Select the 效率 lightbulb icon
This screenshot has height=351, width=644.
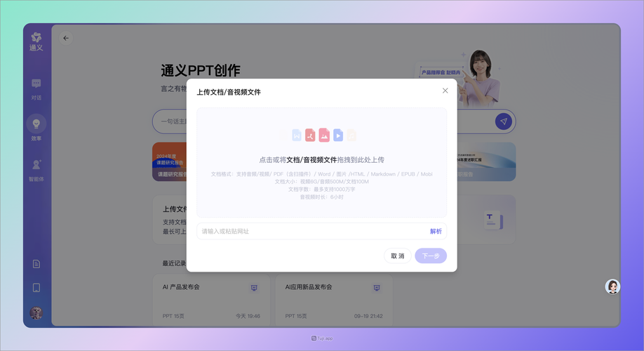tap(36, 124)
